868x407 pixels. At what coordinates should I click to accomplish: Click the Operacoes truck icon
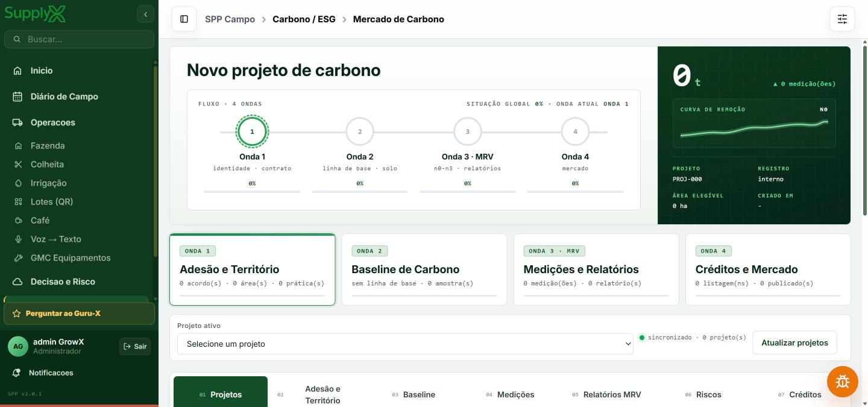point(17,122)
